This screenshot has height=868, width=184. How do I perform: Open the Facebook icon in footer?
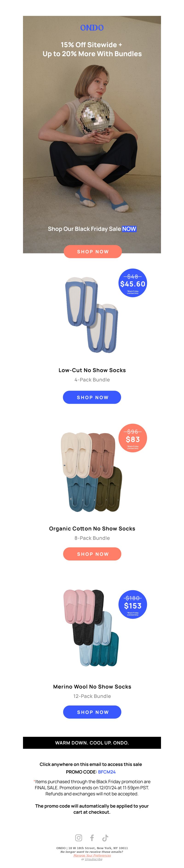click(x=92, y=837)
